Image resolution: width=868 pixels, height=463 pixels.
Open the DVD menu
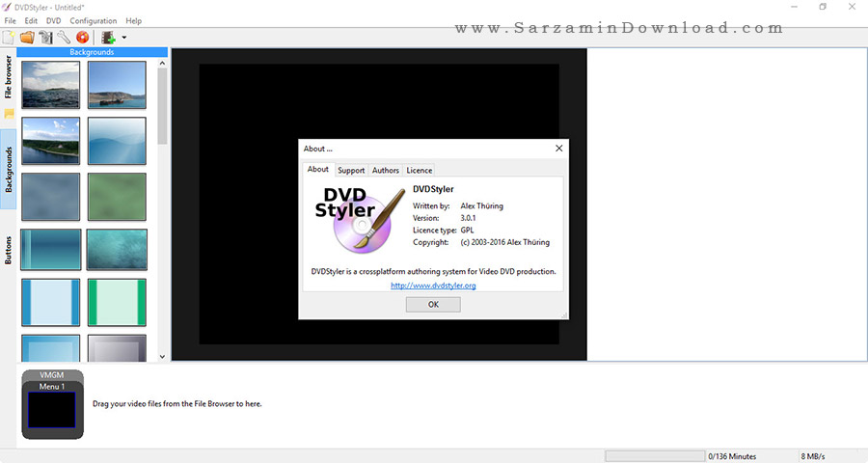coord(54,20)
